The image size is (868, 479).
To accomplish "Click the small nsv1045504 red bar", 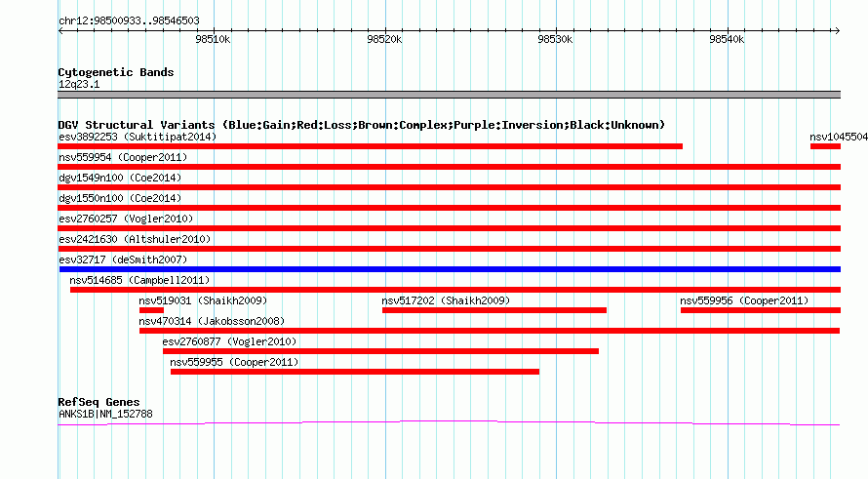I will click(825, 146).
